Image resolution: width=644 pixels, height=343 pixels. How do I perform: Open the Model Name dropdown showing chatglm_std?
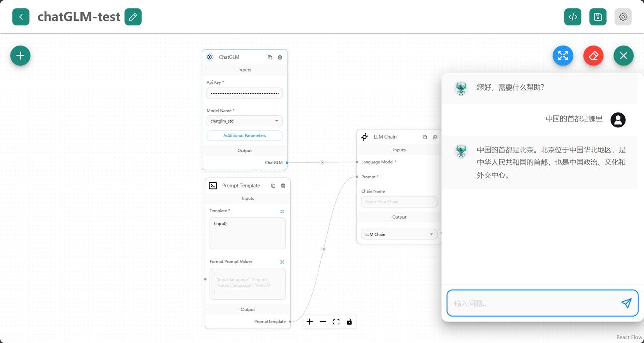(x=245, y=121)
